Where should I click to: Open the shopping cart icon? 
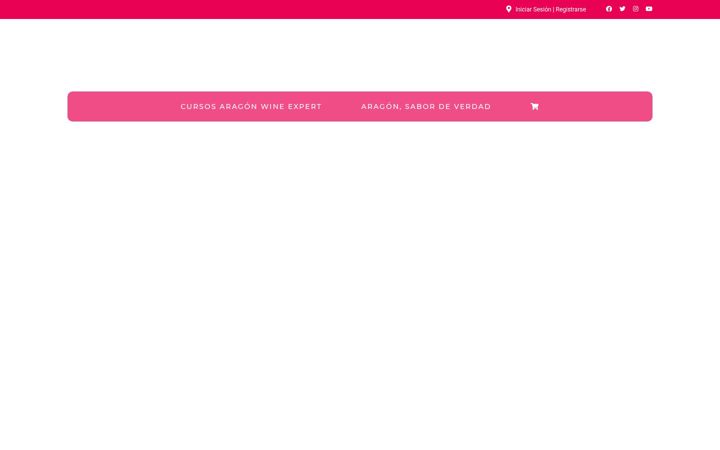tap(534, 107)
